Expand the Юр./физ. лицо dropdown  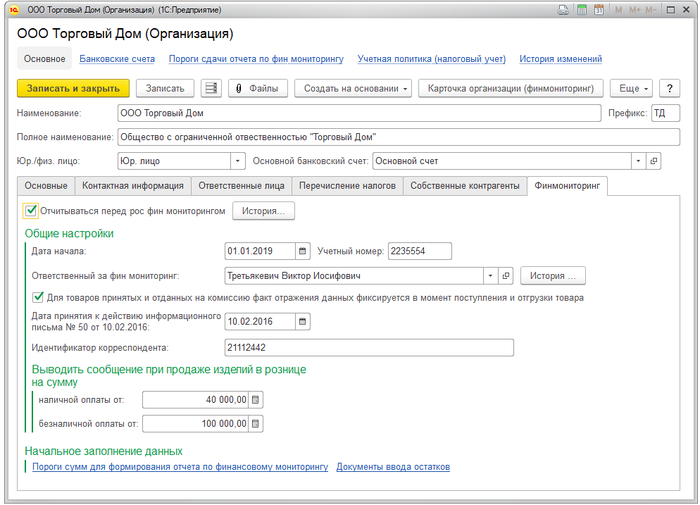pos(237,160)
